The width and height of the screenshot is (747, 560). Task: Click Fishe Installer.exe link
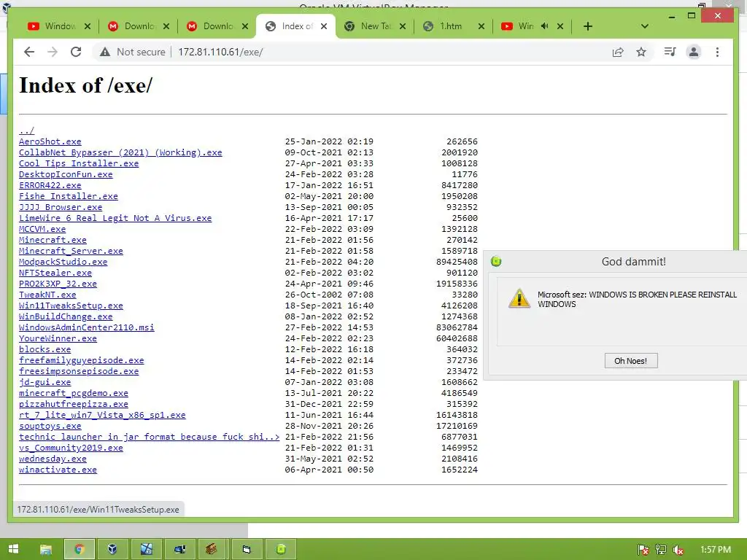point(68,196)
